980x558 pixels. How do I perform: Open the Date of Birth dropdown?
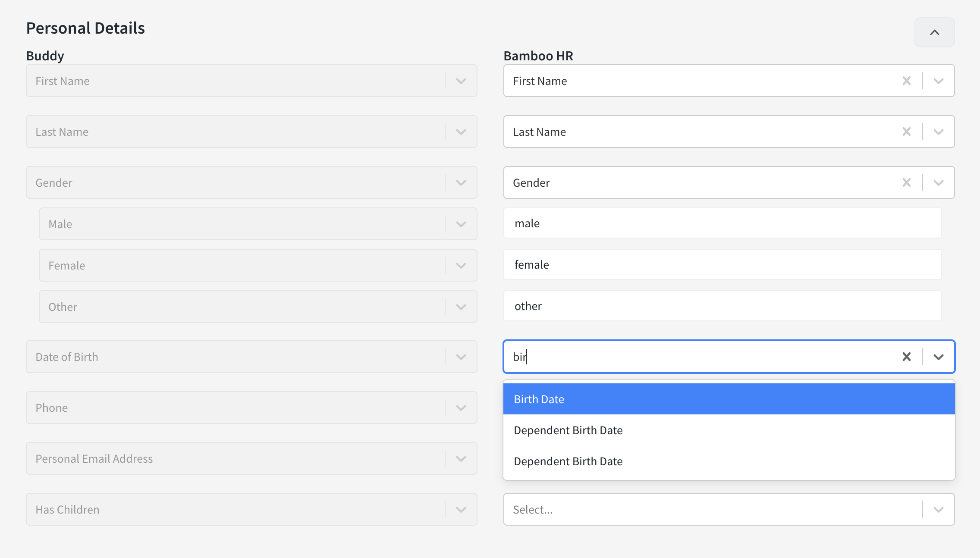[x=460, y=357]
